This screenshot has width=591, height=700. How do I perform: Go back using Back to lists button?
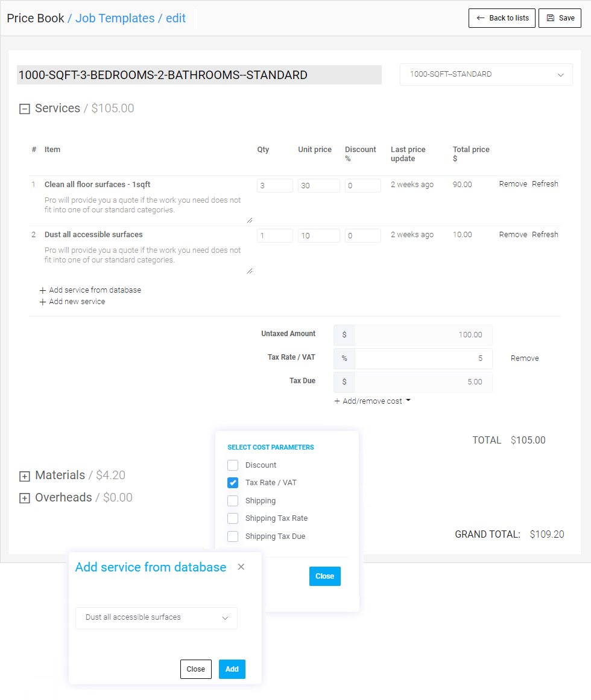502,18
